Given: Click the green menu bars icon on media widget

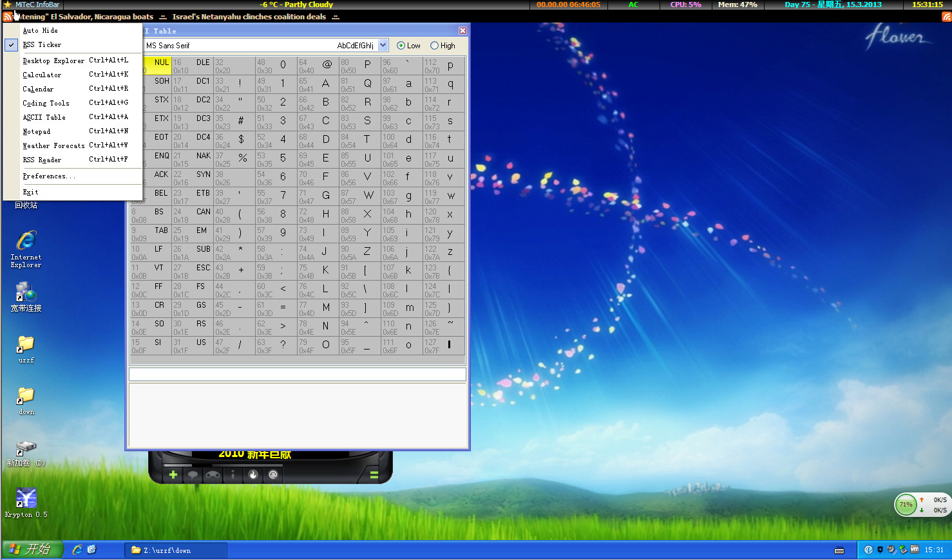Looking at the screenshot, I should pos(374,475).
